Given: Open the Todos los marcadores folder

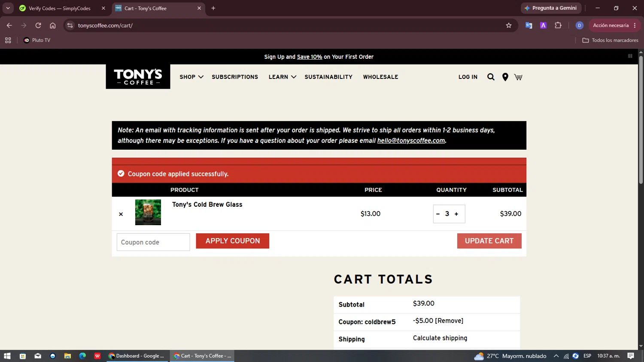Looking at the screenshot, I should click(x=610, y=40).
